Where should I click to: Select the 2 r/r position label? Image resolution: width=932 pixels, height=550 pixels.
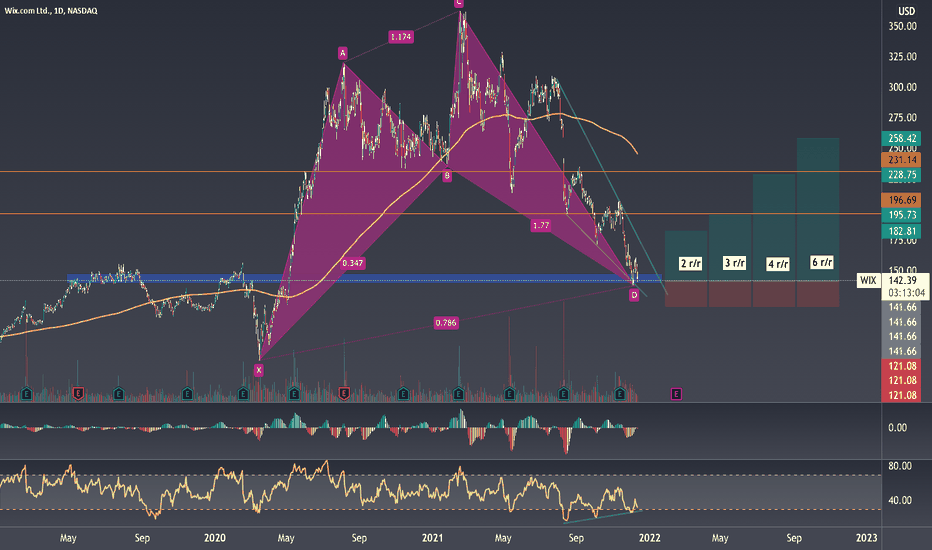690,263
